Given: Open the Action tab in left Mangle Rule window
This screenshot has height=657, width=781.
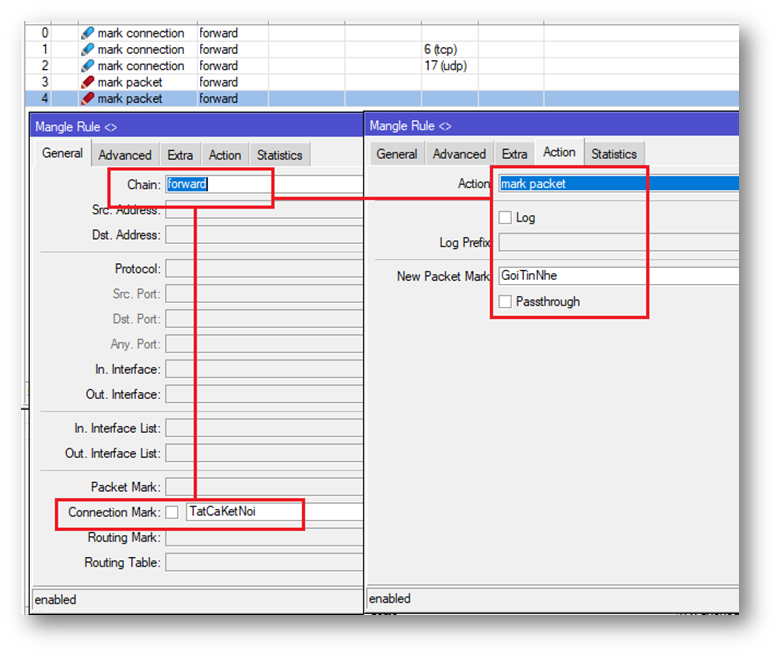Looking at the screenshot, I should tap(225, 155).
